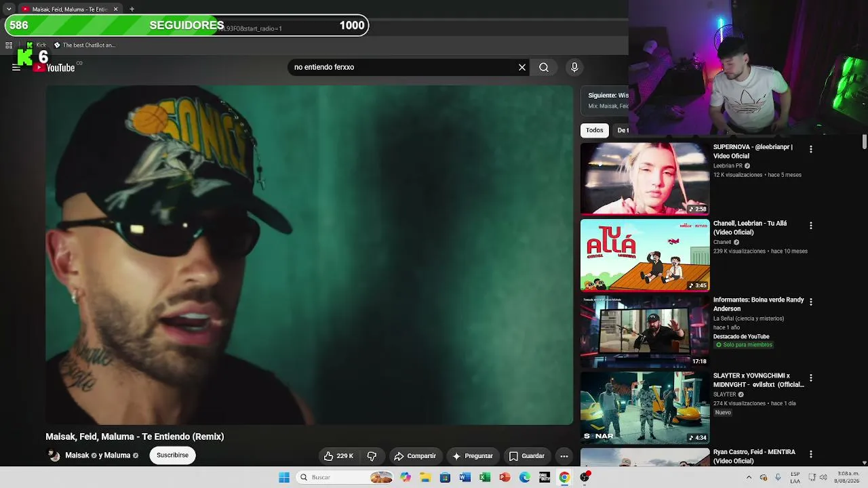Open the 'Tu Allá' video thumbnail
The image size is (868, 488).
[645, 255]
